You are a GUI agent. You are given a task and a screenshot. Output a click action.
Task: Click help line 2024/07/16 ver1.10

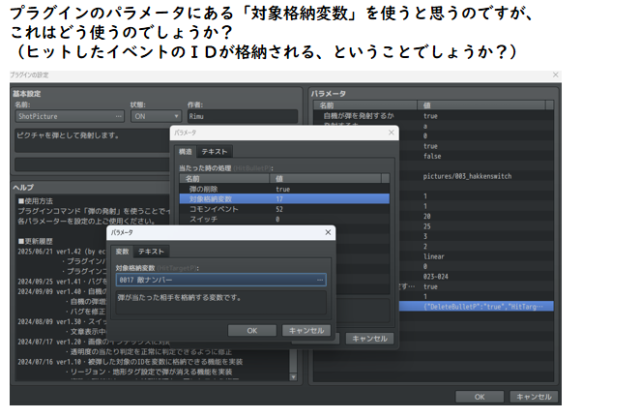(x=130, y=362)
